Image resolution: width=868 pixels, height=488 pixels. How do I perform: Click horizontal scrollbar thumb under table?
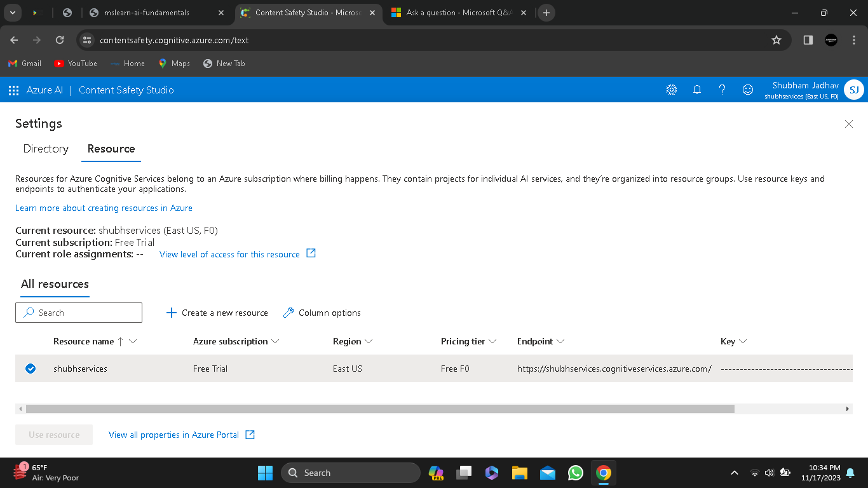coord(380,409)
